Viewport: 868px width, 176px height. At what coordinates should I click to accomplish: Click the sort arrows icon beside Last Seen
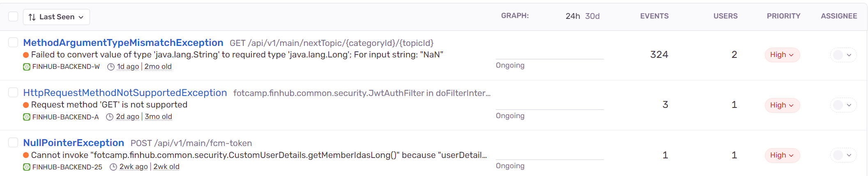click(32, 17)
